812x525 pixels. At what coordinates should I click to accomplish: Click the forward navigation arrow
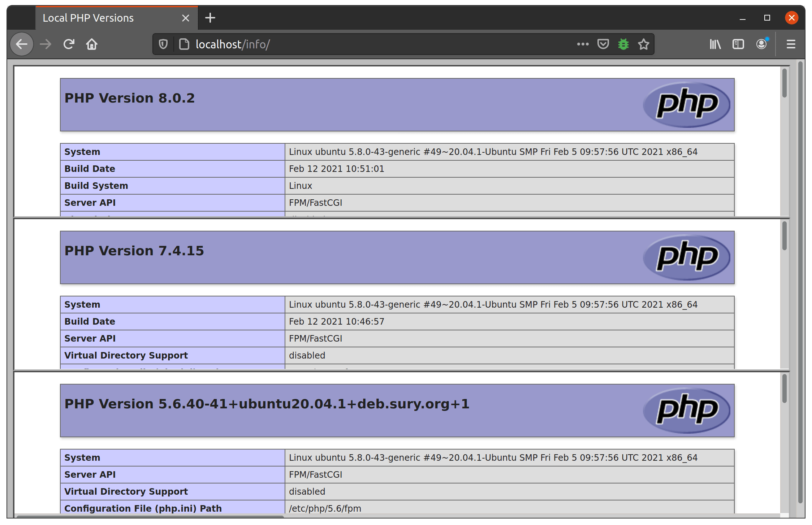pyautogui.click(x=46, y=44)
